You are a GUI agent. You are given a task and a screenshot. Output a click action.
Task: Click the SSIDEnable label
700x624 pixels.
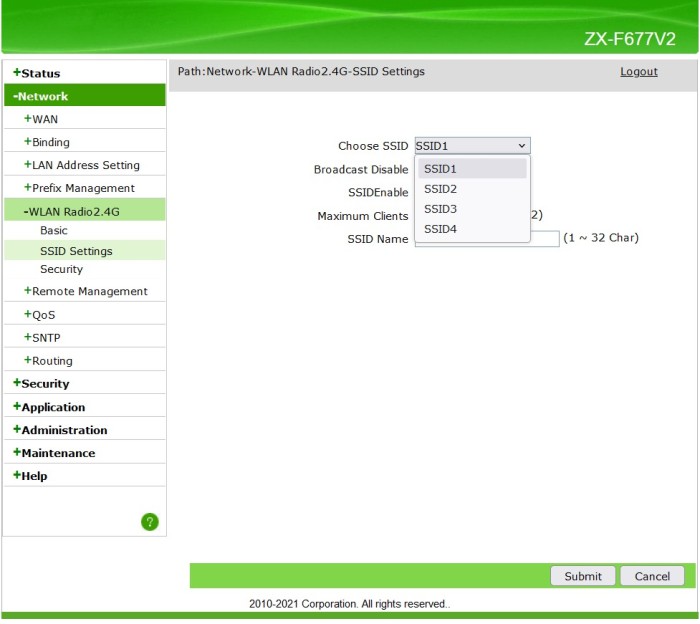pos(378,192)
